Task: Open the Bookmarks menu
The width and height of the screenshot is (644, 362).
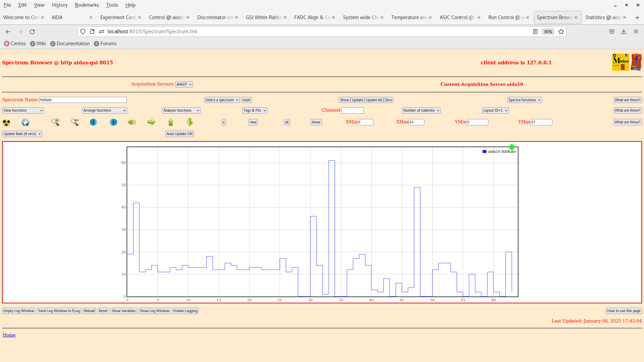Action: coord(87,5)
